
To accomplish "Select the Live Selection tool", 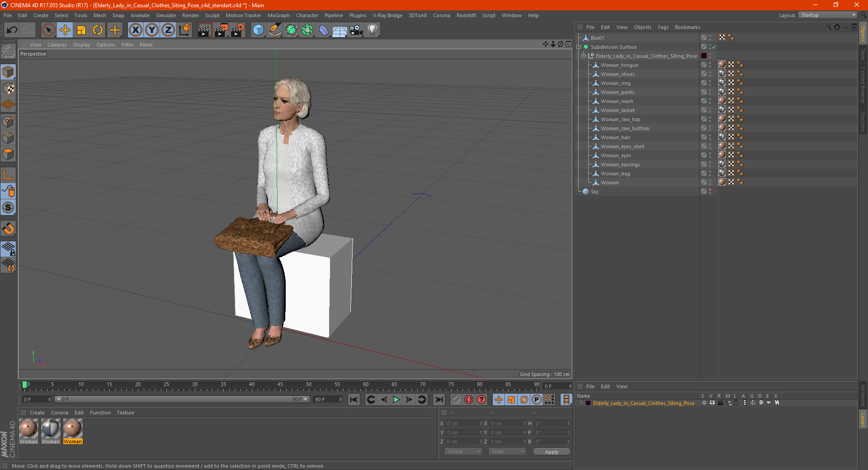I will 48,30.
